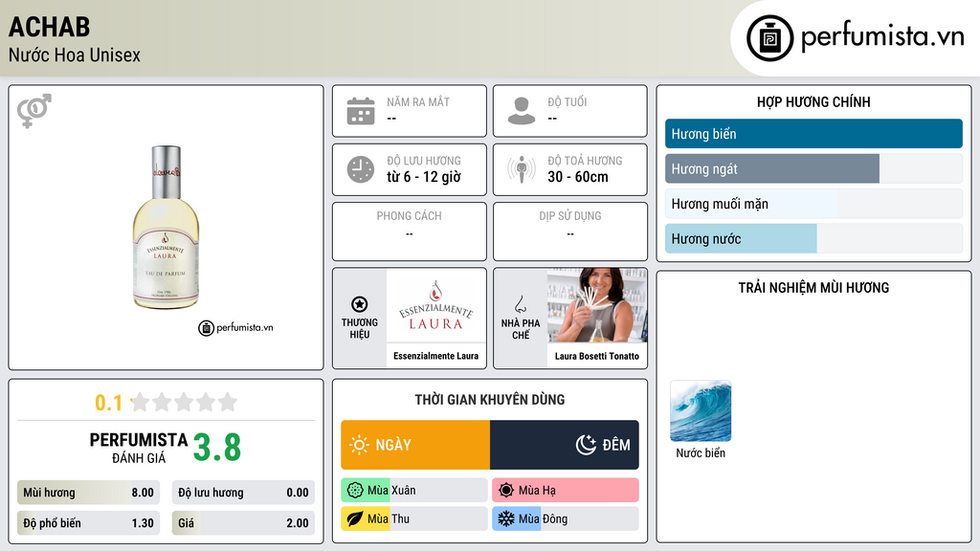Open the Nước biển sea wave thumbnail
This screenshot has width=980, height=551.
[701, 411]
